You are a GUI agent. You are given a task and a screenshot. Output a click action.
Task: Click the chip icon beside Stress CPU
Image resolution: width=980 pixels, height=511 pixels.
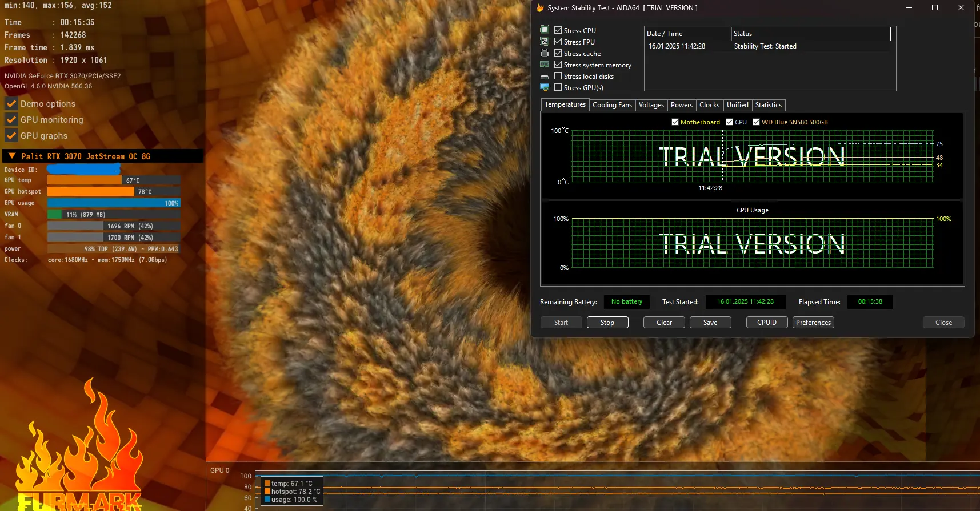tap(545, 30)
